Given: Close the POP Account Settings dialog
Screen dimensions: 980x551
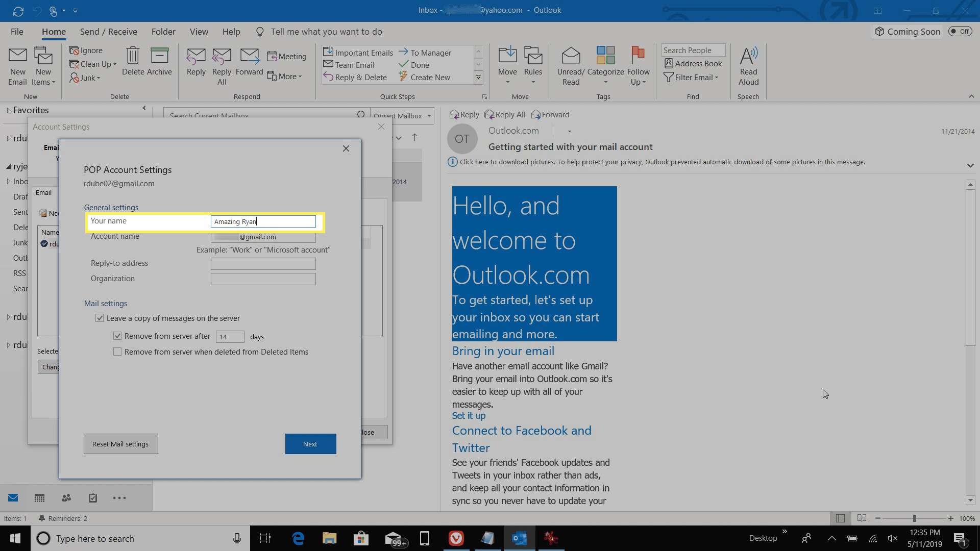Looking at the screenshot, I should click(x=346, y=148).
